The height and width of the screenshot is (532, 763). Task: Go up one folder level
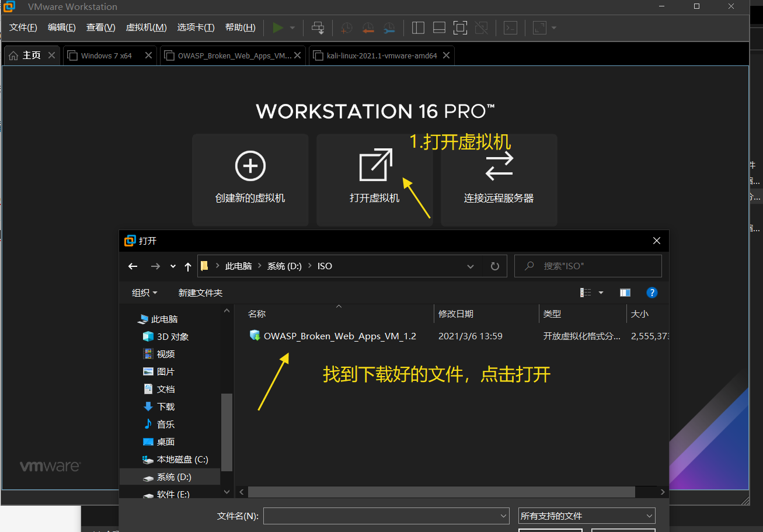pos(187,266)
